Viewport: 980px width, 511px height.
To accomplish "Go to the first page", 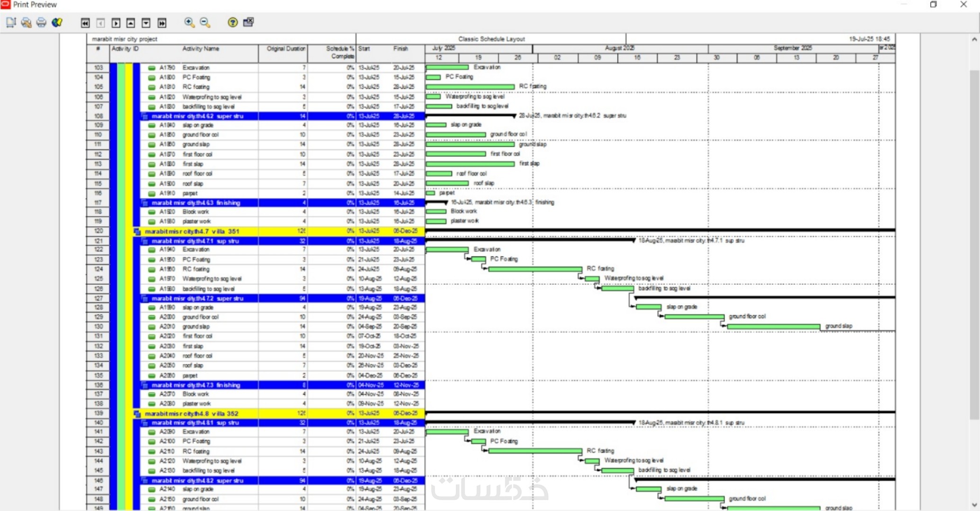I will (x=85, y=23).
